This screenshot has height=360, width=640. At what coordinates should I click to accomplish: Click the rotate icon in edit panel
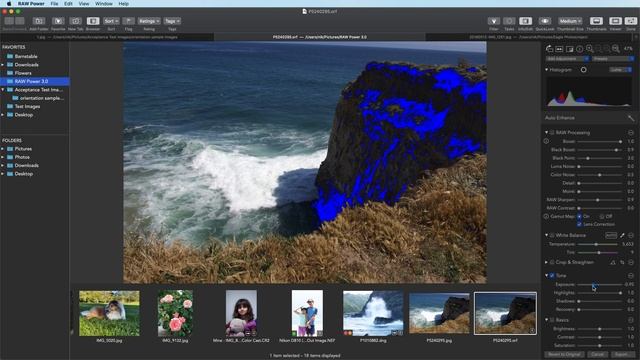pyautogui.click(x=549, y=49)
